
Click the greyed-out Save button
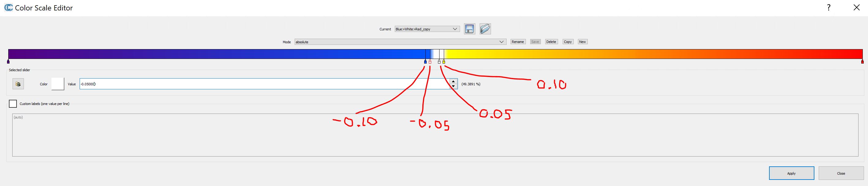coord(535,42)
